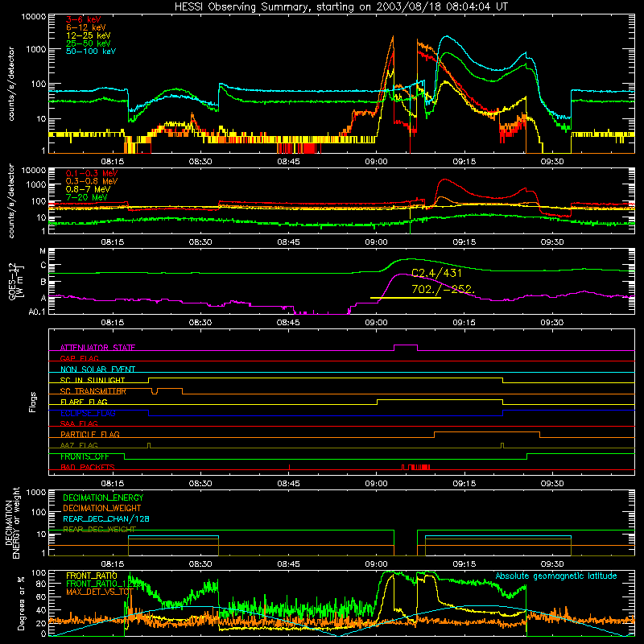Screen dimensions: 644x644
Task: Select the SC_IN_SUNLIGHT flag label
Action: pyautogui.click(x=93, y=380)
